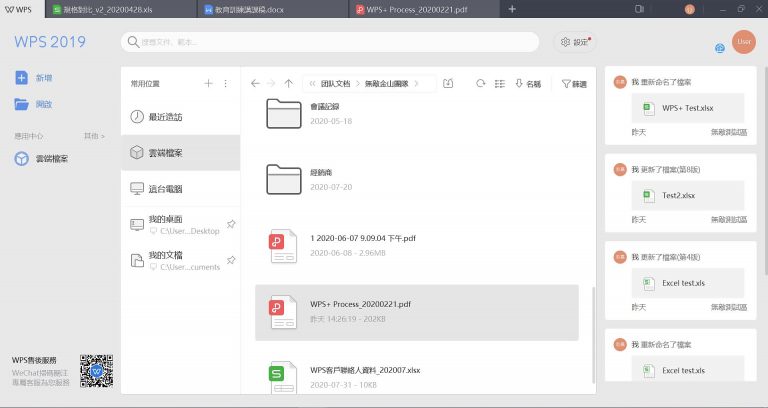This screenshot has width=768, height=408.
Task: Open Excel test.xls in the 第4版 card
Action: [x=688, y=283]
